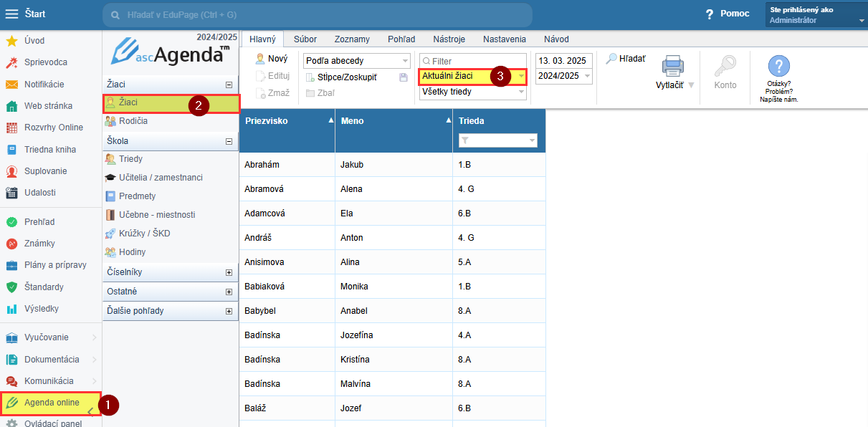Expand the Číselníky section

[x=229, y=272]
